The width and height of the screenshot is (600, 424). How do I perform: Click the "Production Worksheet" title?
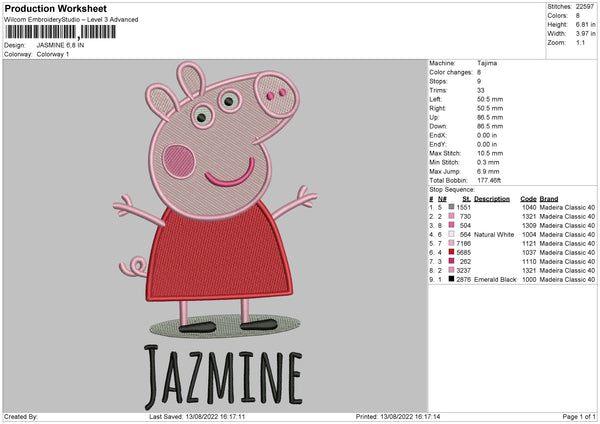[55, 8]
